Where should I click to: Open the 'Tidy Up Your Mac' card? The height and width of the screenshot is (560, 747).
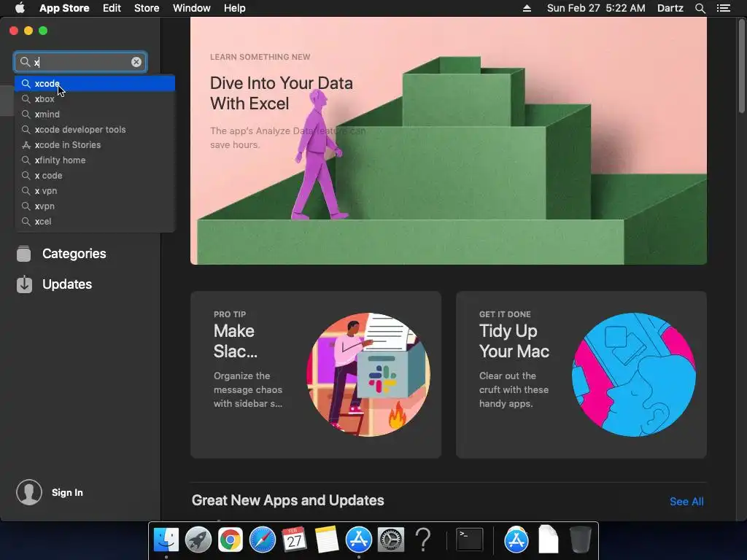pos(581,375)
